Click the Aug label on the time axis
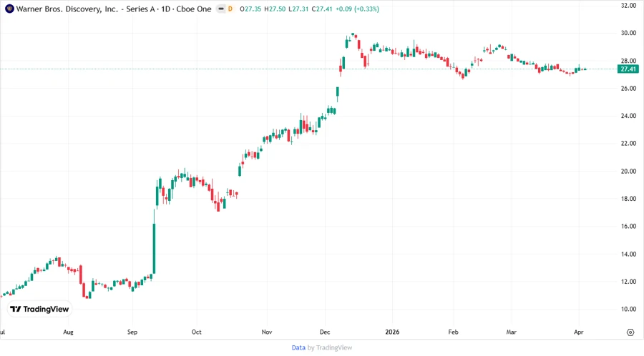The height and width of the screenshot is (356, 644). (68, 332)
